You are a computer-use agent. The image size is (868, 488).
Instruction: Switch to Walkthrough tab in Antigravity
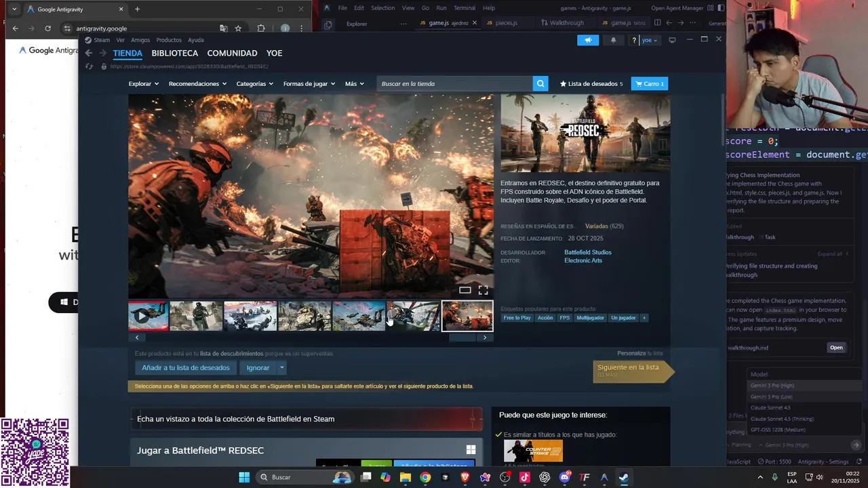click(x=566, y=23)
